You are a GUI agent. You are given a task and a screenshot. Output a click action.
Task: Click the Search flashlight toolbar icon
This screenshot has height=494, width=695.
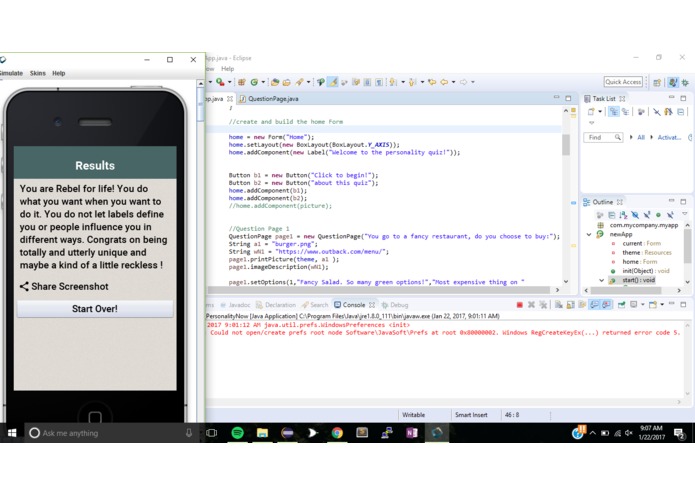coord(300,82)
